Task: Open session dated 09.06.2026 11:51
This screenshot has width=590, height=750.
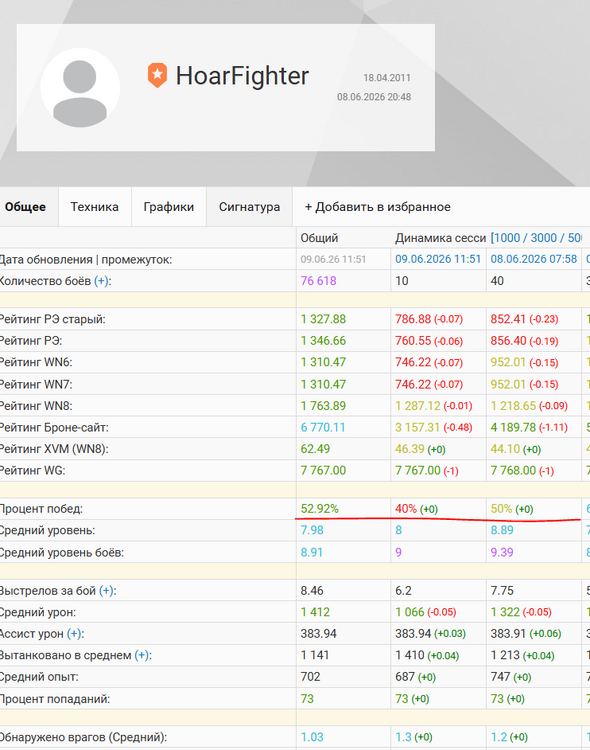Action: point(438,259)
